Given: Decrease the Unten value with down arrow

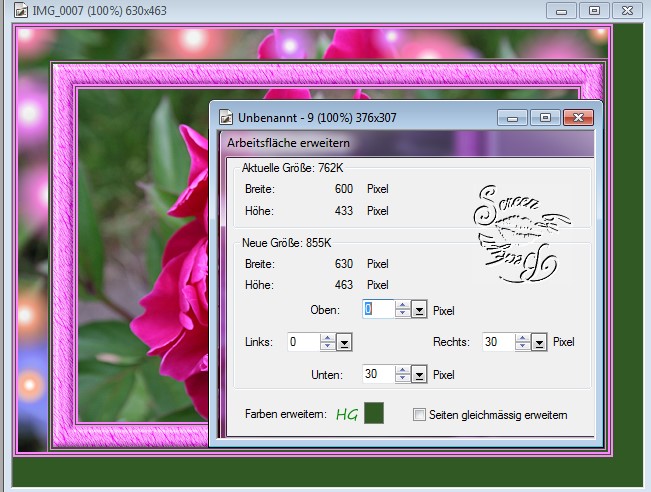Looking at the screenshot, I should click(402, 379).
